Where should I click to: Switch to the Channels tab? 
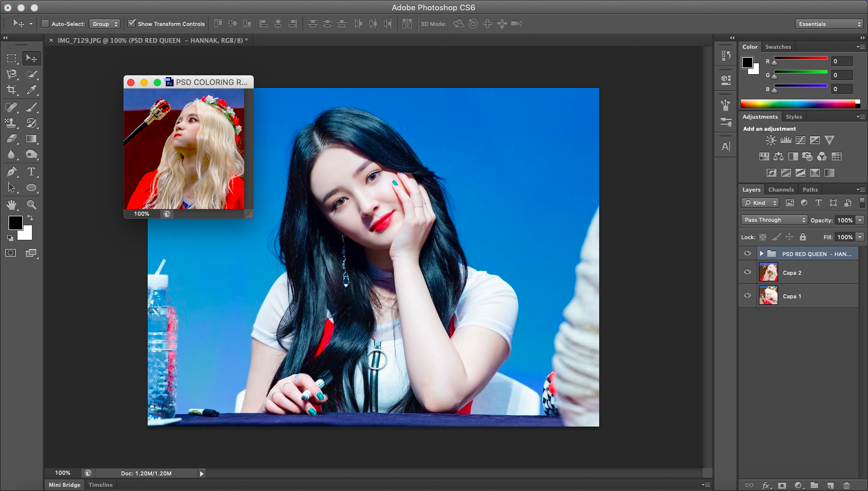pos(781,190)
